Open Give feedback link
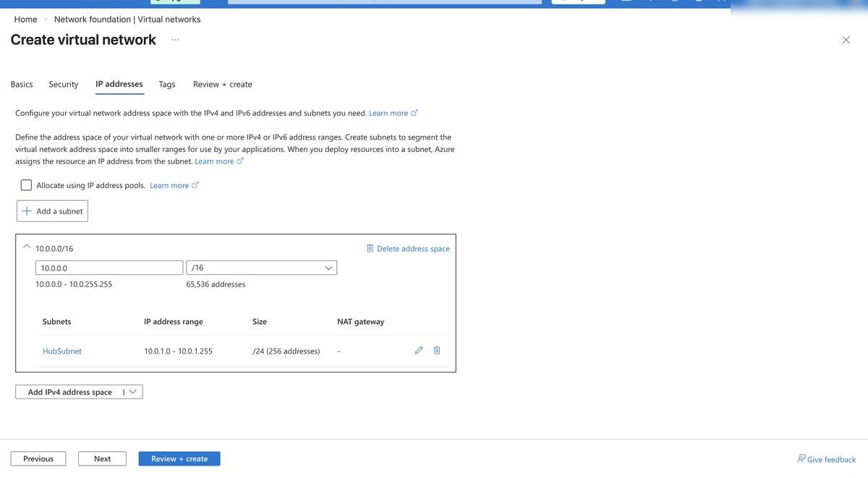The height and width of the screenshot is (478, 868). click(x=831, y=459)
